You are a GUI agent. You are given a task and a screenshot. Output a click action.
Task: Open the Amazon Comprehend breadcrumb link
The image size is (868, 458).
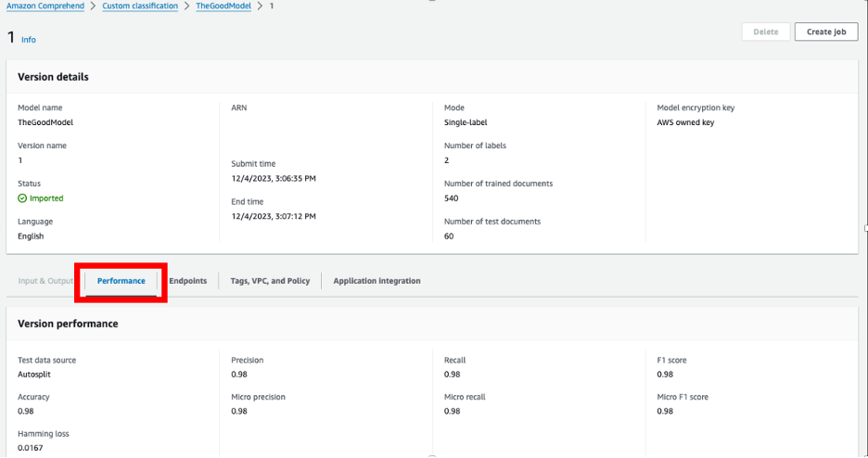[45, 6]
